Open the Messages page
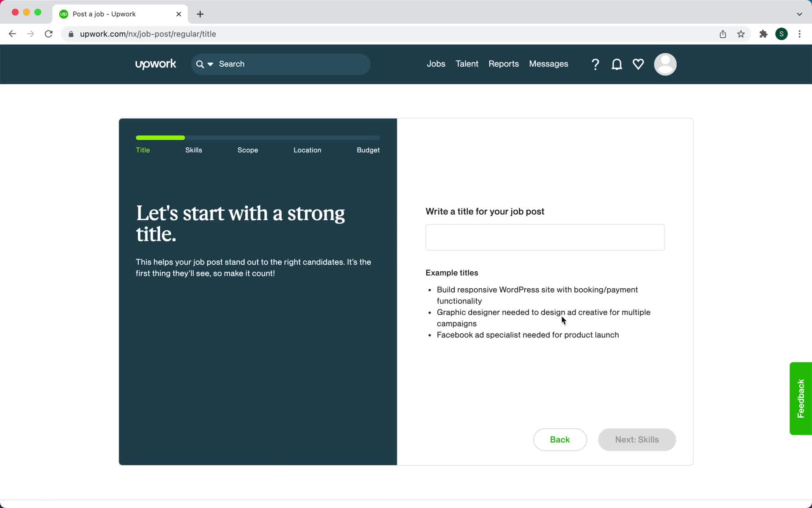The image size is (812, 508). (549, 64)
